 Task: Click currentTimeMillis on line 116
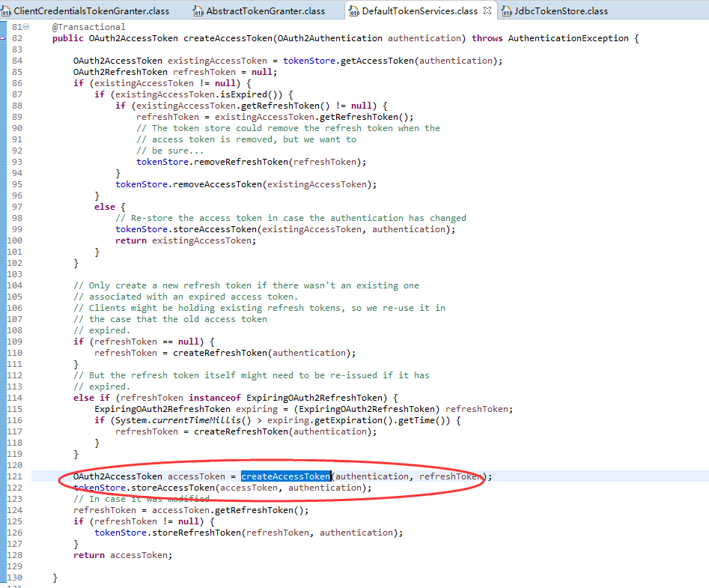[x=196, y=420]
